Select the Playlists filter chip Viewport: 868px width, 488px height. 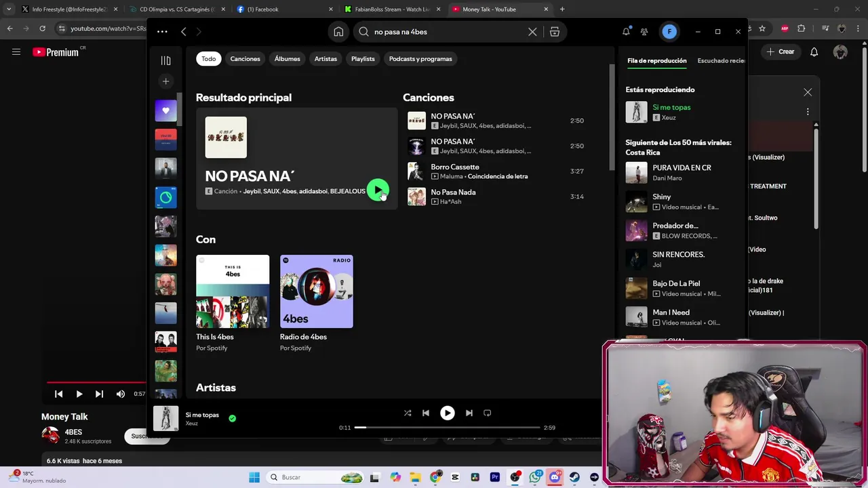click(x=363, y=59)
